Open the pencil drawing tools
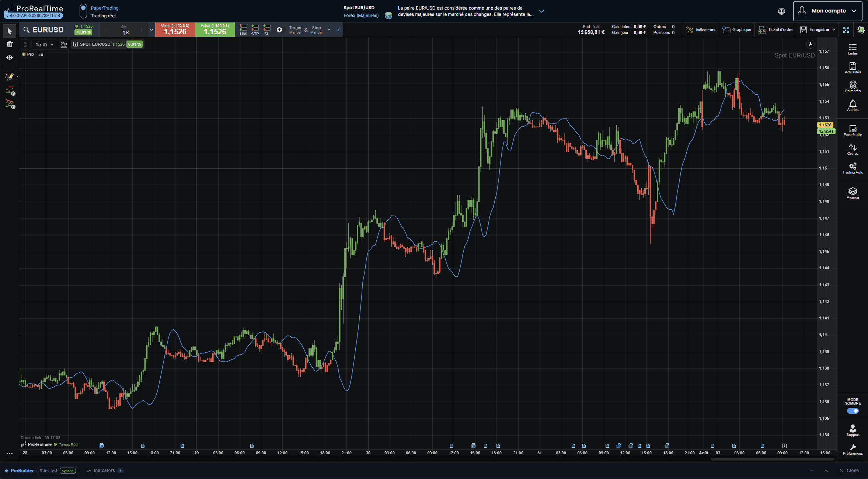 [10, 76]
